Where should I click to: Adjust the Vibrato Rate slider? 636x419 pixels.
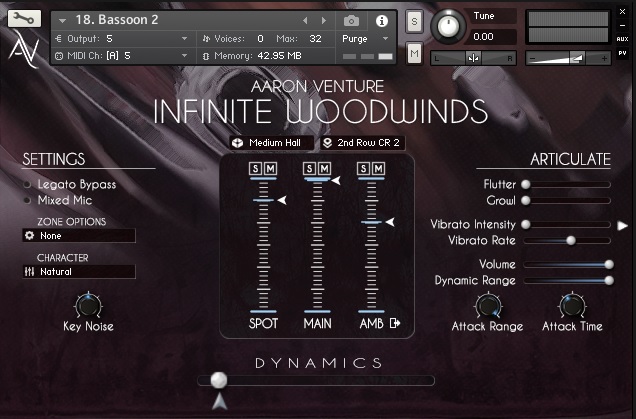click(567, 241)
